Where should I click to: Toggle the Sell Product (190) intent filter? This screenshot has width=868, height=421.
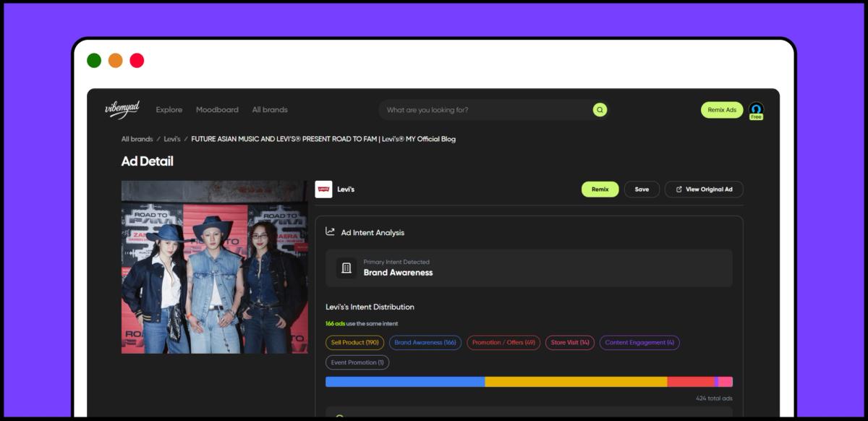(355, 342)
